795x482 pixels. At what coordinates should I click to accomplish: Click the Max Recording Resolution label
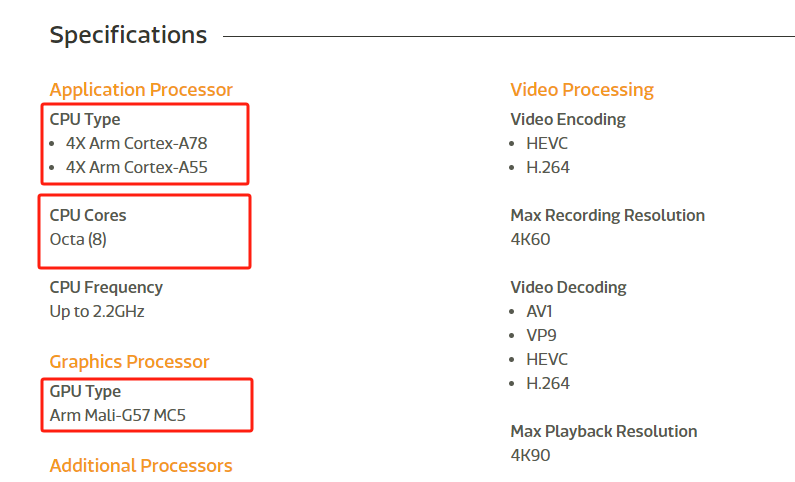(x=607, y=215)
